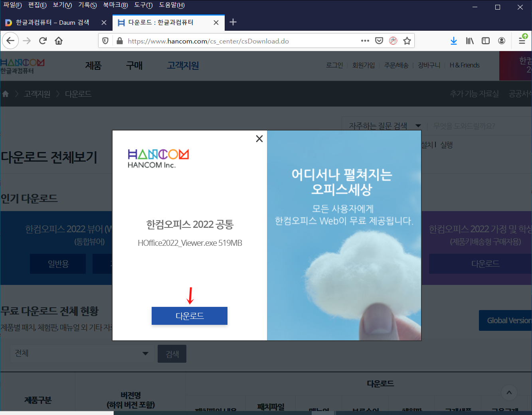This screenshot has width=532, height=415.
Task: Click the 일반용 button for the 2022 viewer
Action: (58, 264)
